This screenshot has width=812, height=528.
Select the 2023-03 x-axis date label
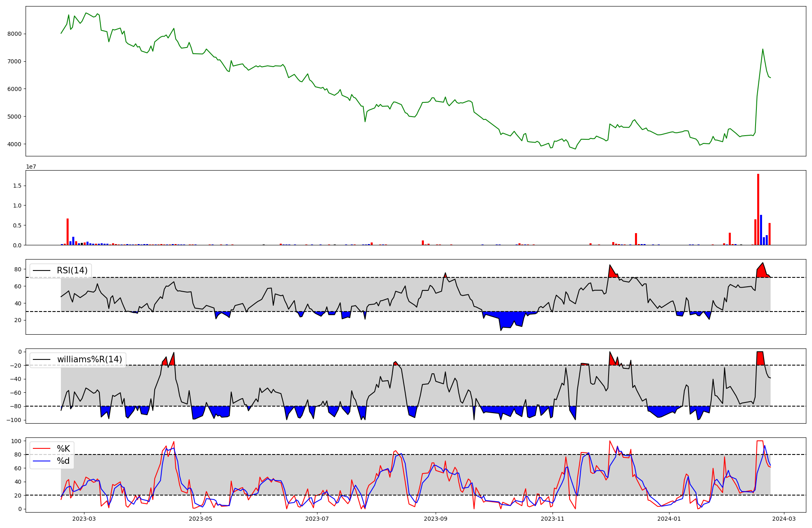pos(84,519)
